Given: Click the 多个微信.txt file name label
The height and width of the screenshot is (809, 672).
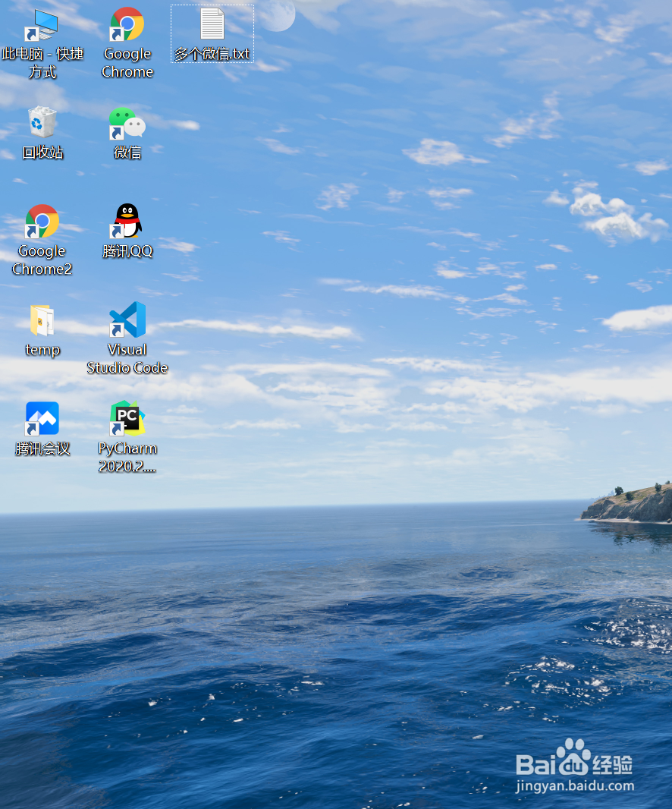Looking at the screenshot, I should [212, 54].
